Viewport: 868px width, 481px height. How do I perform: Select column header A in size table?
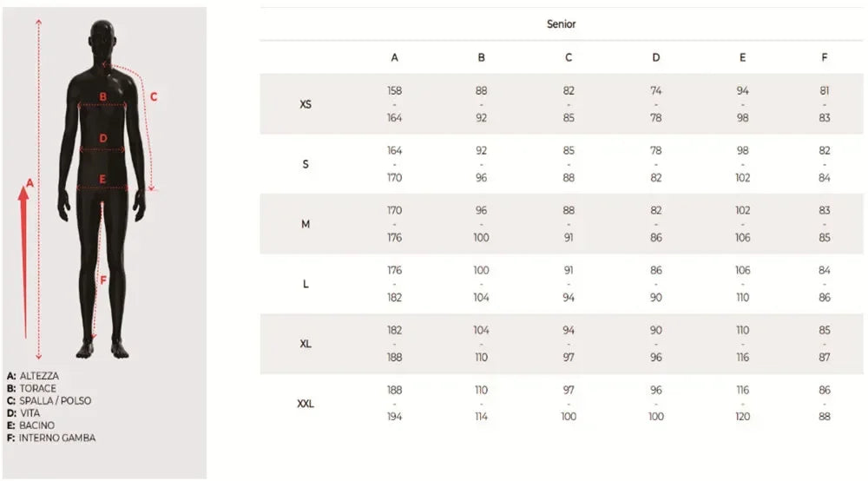395,57
